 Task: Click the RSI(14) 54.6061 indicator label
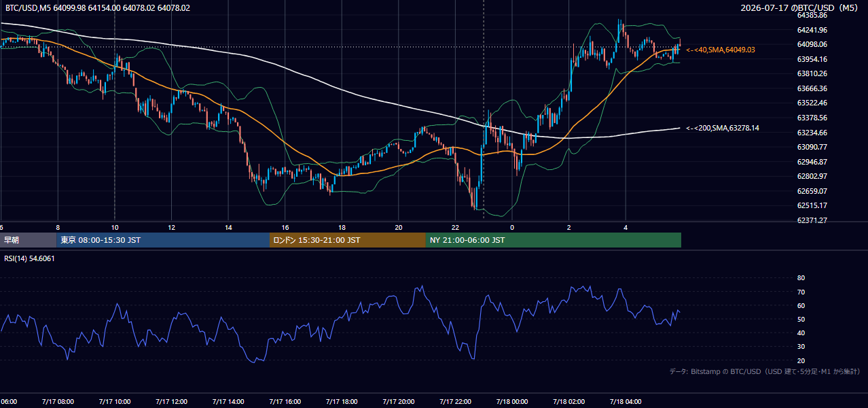(x=30, y=258)
